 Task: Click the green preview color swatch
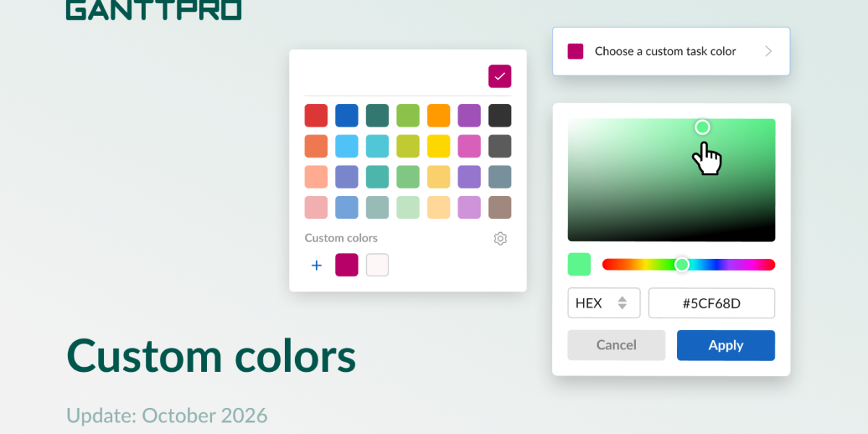pyautogui.click(x=579, y=264)
